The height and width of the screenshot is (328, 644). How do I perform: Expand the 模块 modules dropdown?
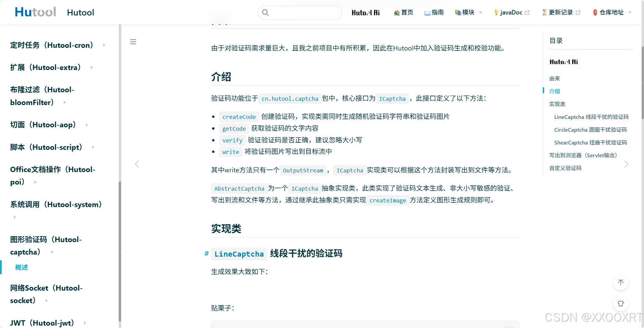pos(469,12)
